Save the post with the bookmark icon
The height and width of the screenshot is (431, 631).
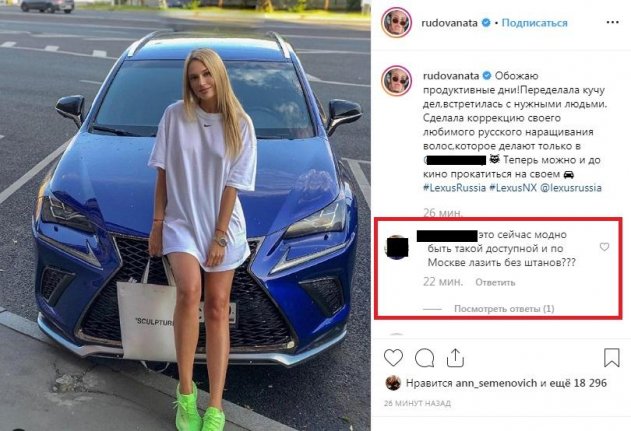click(611, 357)
